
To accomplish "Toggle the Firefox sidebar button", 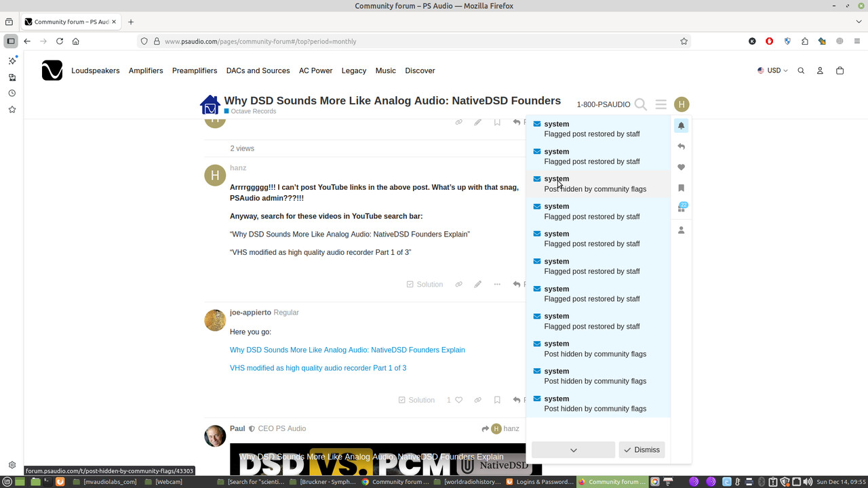I will pos(11,41).
